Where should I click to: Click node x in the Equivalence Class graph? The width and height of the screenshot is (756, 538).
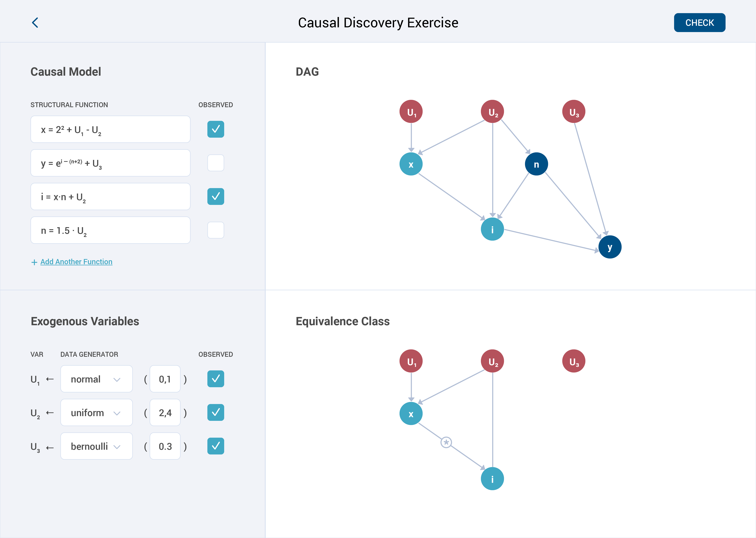click(411, 414)
